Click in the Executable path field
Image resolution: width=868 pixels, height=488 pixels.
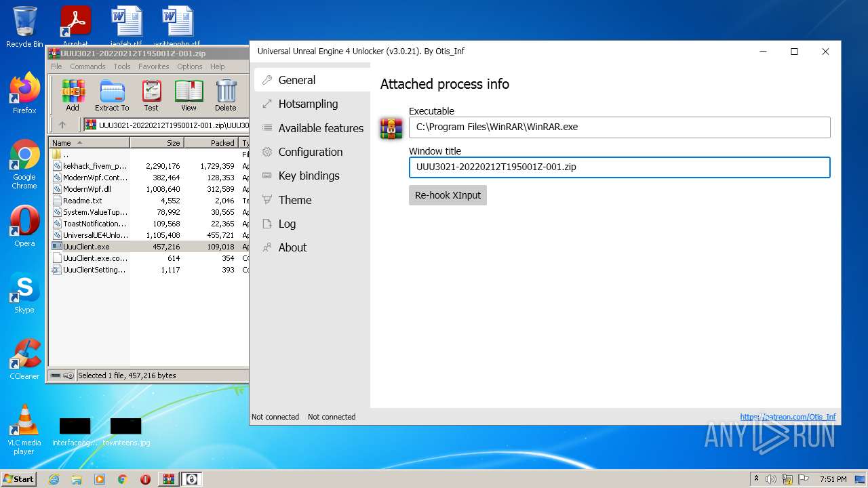pos(619,127)
